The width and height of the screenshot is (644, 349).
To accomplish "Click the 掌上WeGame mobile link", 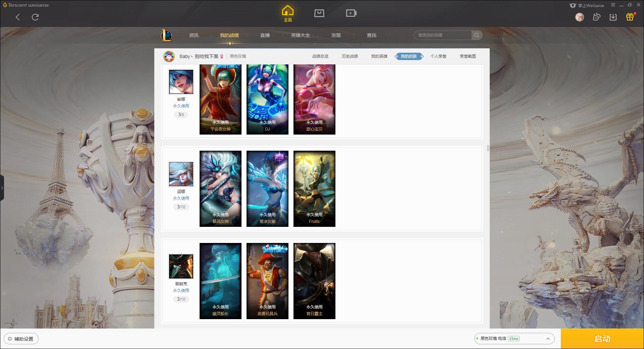I will click(x=587, y=5).
